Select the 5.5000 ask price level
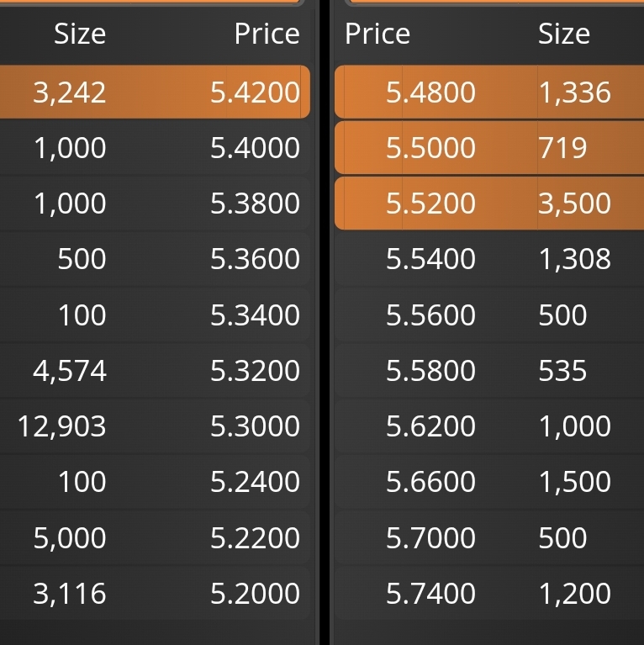The width and height of the screenshot is (644, 645). coord(489,148)
